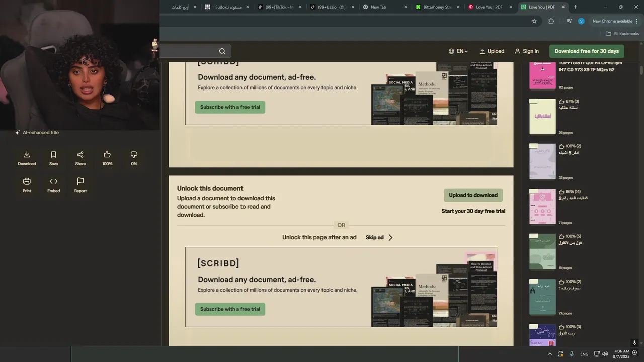Switch to the Bitterhoney tab
644x362 pixels.
coord(438,7)
